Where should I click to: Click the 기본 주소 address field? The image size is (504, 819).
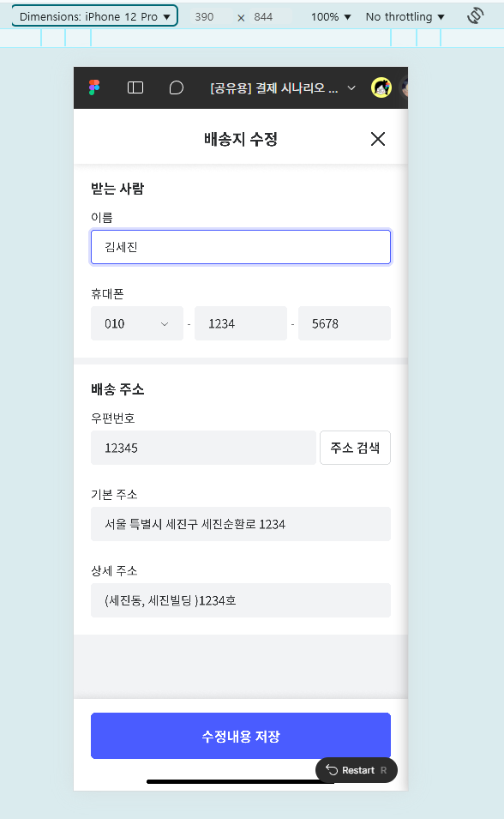point(241,524)
